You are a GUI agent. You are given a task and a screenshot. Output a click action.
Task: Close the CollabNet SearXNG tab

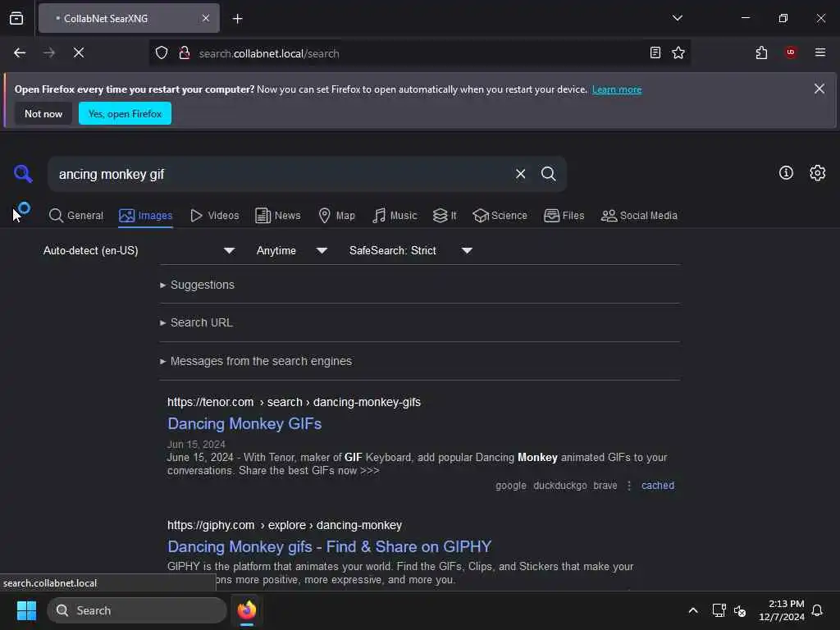206,18
